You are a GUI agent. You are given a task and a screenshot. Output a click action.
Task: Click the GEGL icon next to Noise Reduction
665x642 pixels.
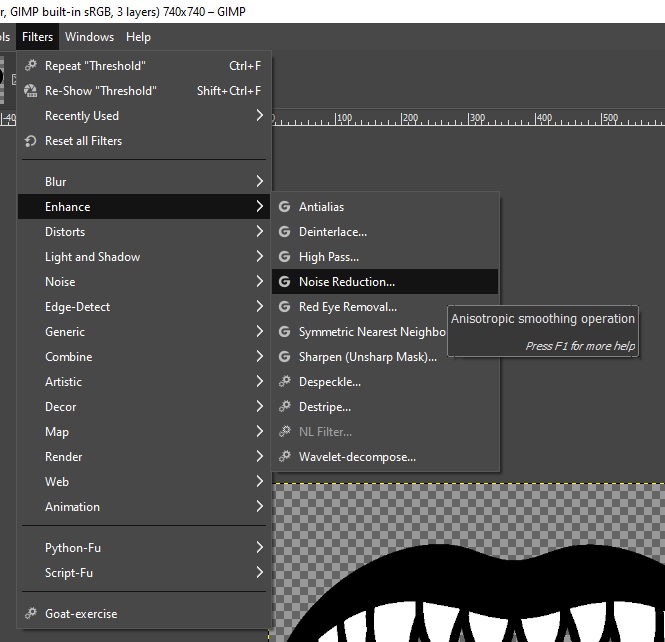[x=285, y=282]
